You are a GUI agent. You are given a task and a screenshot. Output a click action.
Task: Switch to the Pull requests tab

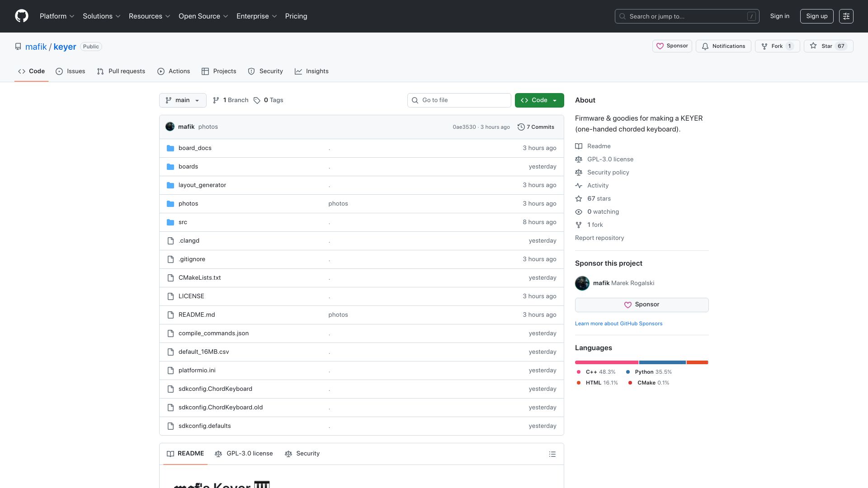pos(121,71)
